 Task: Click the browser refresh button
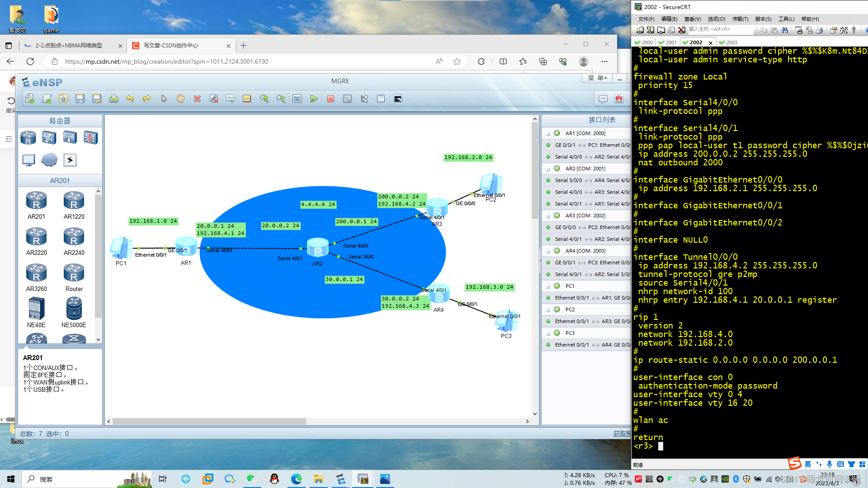(30, 61)
